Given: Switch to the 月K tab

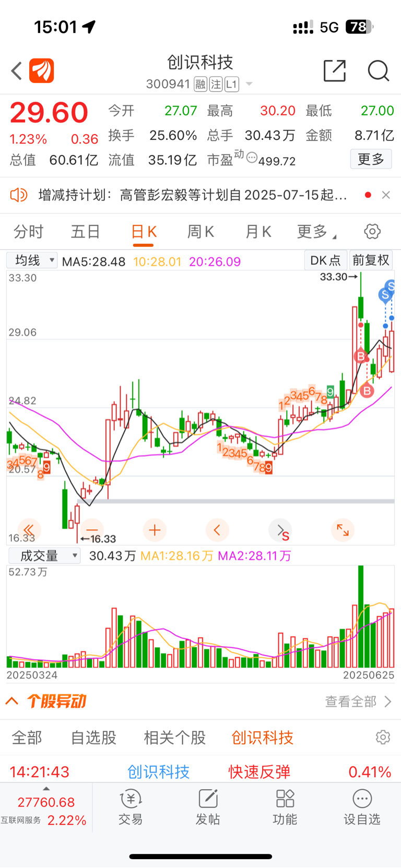Looking at the screenshot, I should 258,231.
